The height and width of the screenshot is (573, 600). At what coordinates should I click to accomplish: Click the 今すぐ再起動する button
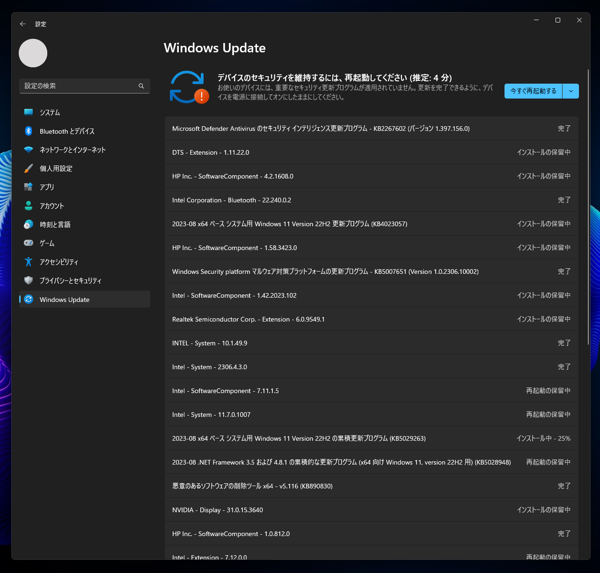tap(533, 91)
